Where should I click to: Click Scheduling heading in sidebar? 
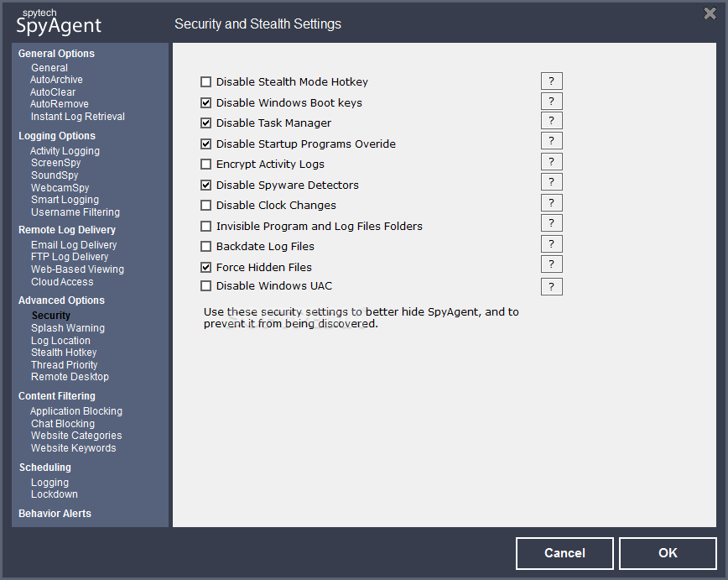(45, 468)
